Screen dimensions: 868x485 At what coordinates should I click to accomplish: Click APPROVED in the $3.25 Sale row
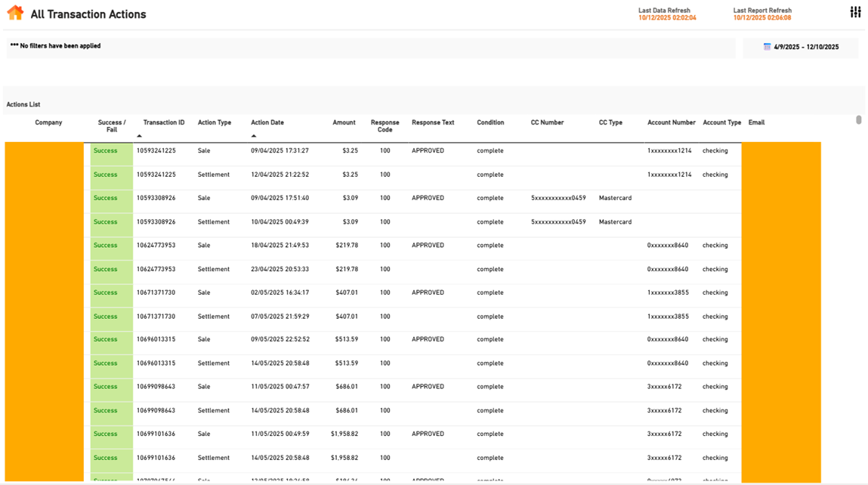[428, 150]
